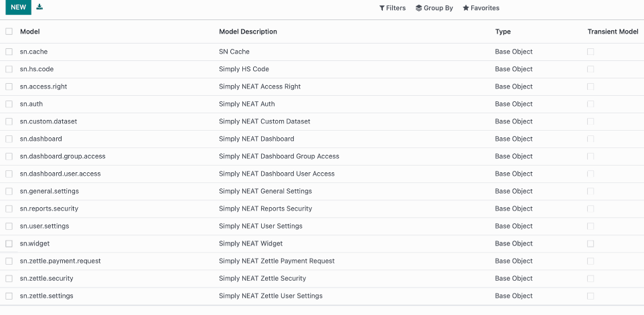
Task: Select the sn.cache row checkbox
Action: (9, 52)
